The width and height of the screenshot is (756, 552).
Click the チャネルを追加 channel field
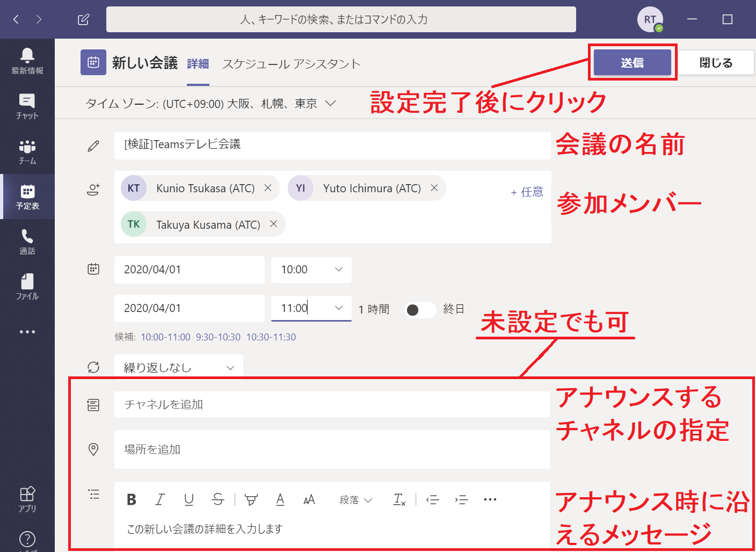332,404
